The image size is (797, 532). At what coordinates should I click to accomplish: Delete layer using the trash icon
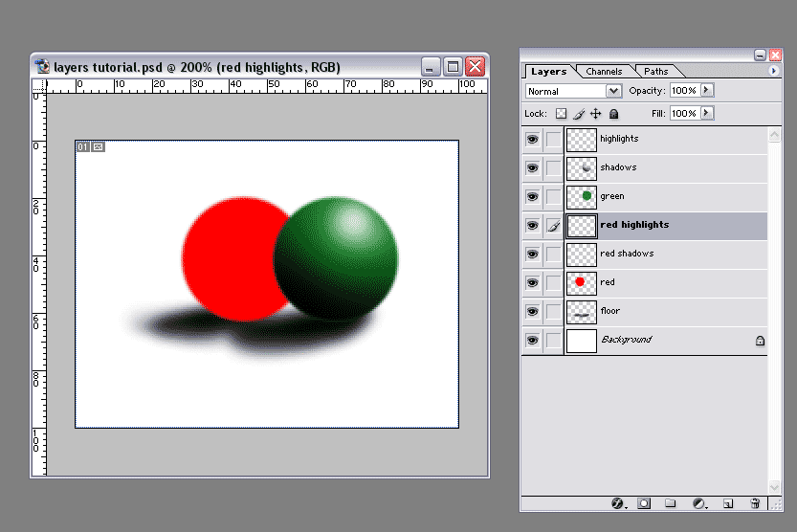pos(755,502)
